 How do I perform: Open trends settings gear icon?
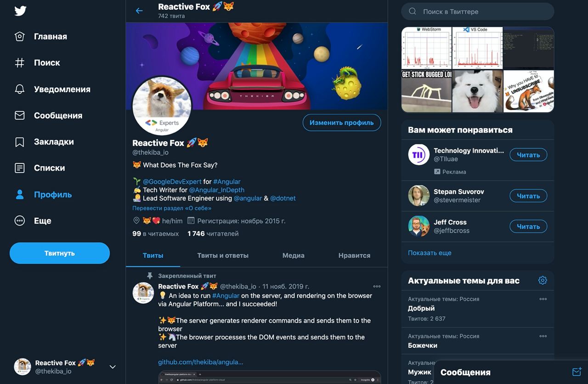pyautogui.click(x=543, y=280)
